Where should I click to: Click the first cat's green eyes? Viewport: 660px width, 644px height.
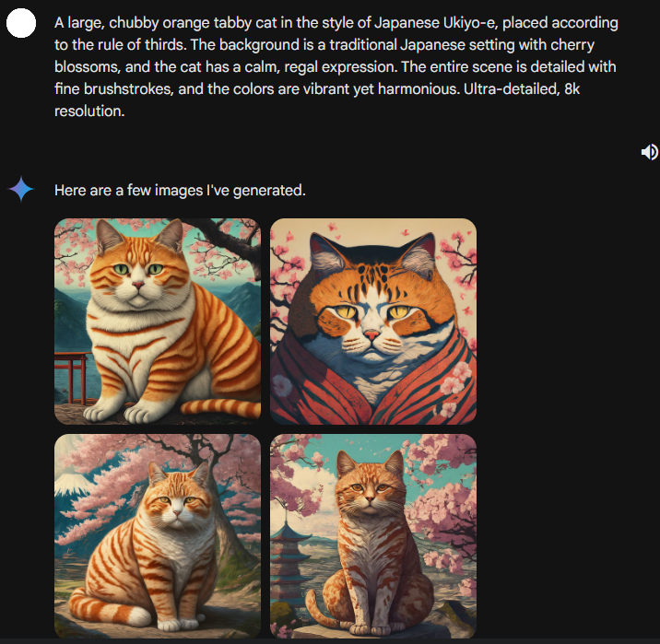[x=138, y=269]
